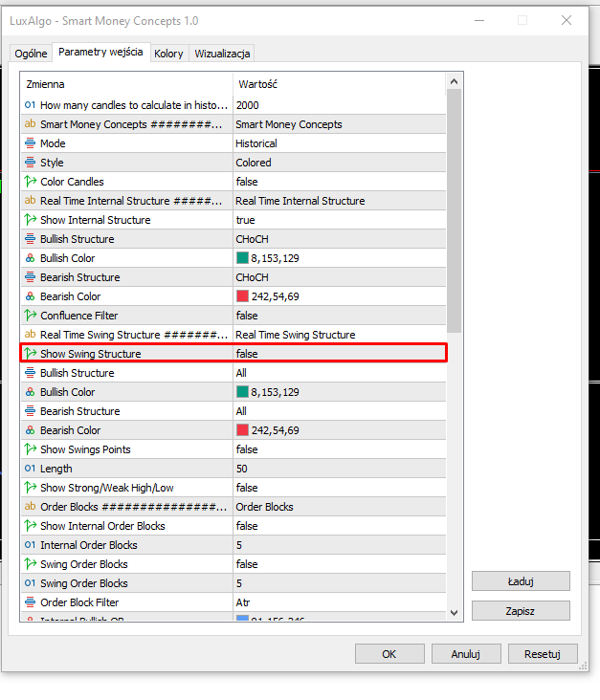The height and width of the screenshot is (700, 600).
Task: Toggle the Swing Order Blocks false value
Action: (x=340, y=564)
